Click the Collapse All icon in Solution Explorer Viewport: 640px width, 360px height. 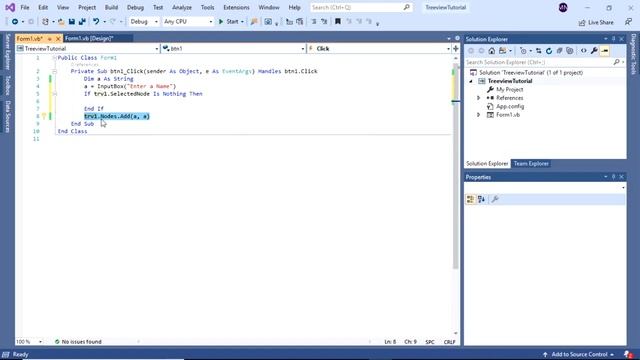[x=559, y=51]
